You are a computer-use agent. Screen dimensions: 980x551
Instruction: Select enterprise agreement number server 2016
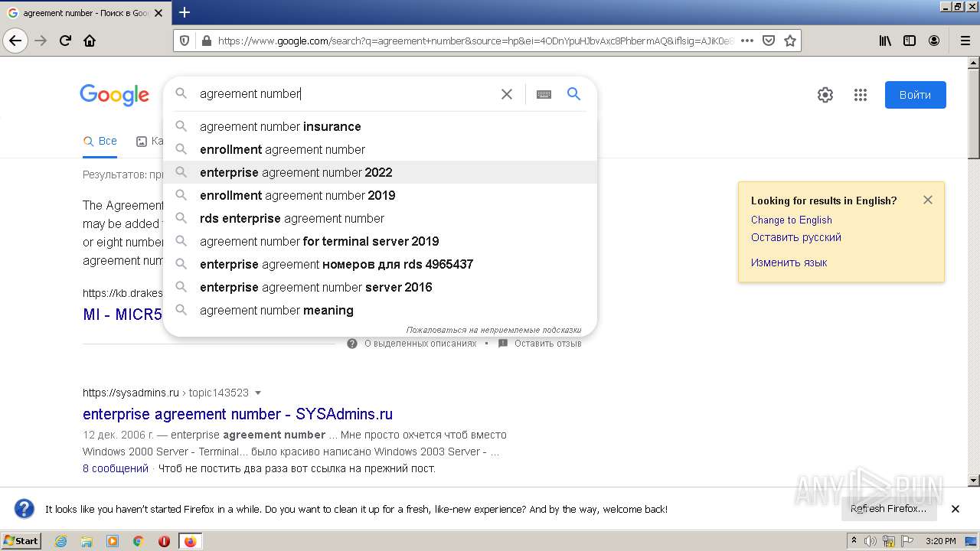pyautogui.click(x=380, y=287)
